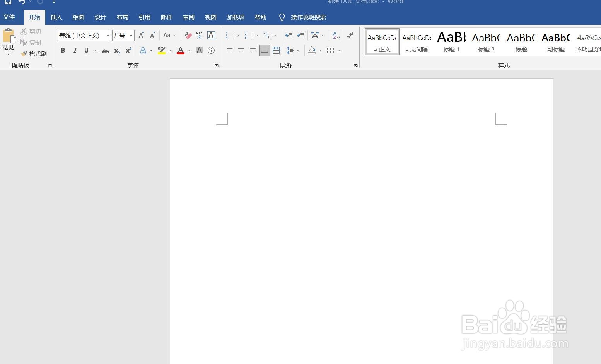
Task: Click the lightbulb search icon
Action: 282,17
